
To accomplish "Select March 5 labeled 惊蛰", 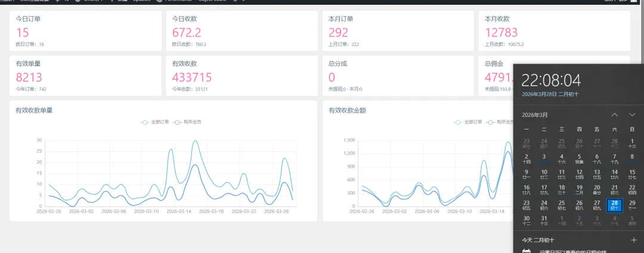I will [579, 159].
